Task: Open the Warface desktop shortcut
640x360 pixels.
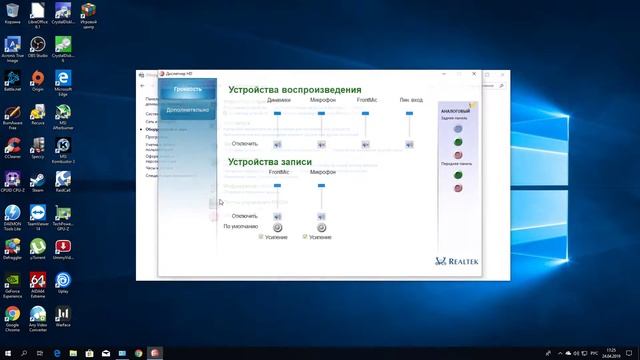Action: point(63,316)
